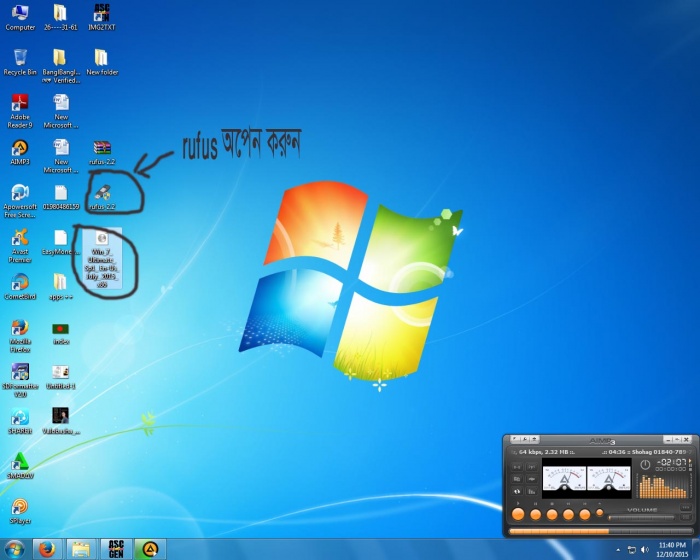The height and width of the screenshot is (560, 700).
Task: Open the Windows Start menu
Action: coord(14,548)
